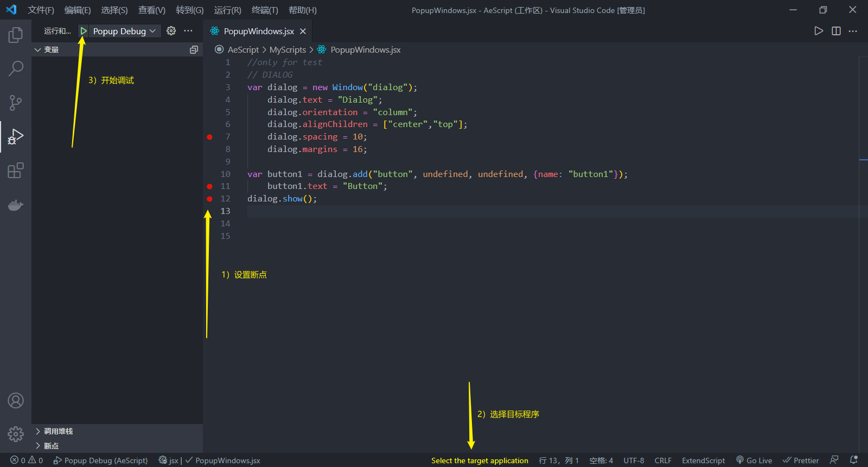Change indentation via 空格: 4

pos(601,460)
